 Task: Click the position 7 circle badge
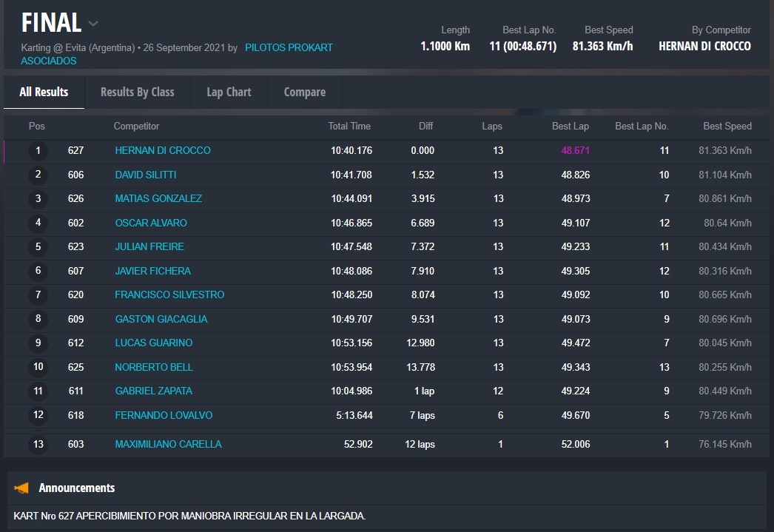coord(38,295)
